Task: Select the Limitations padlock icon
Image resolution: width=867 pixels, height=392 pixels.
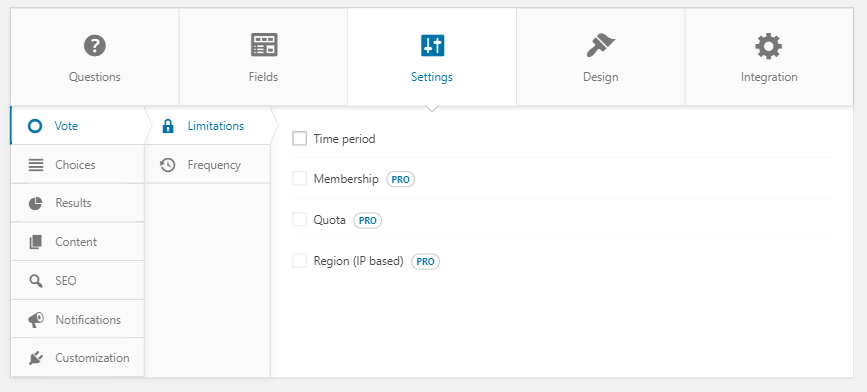Action: coord(168,126)
